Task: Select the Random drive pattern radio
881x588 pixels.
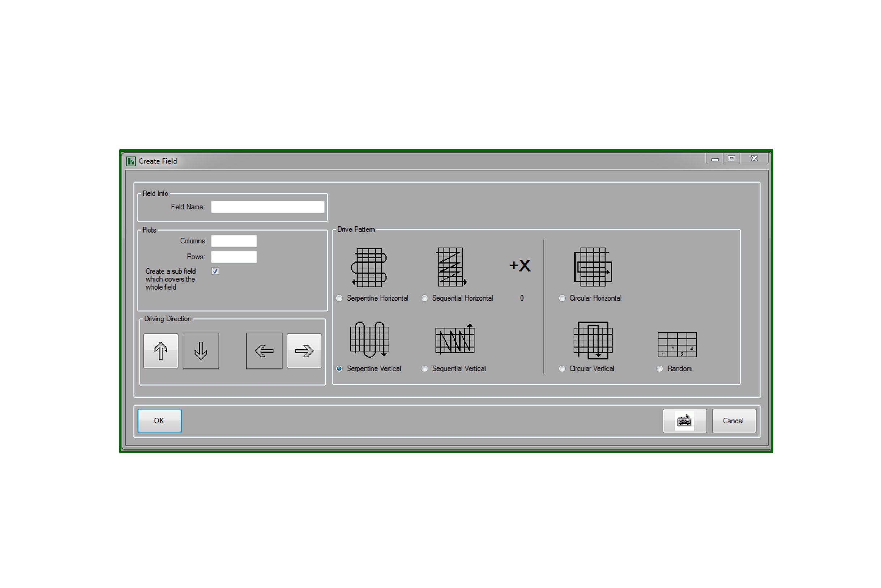Action: click(660, 369)
